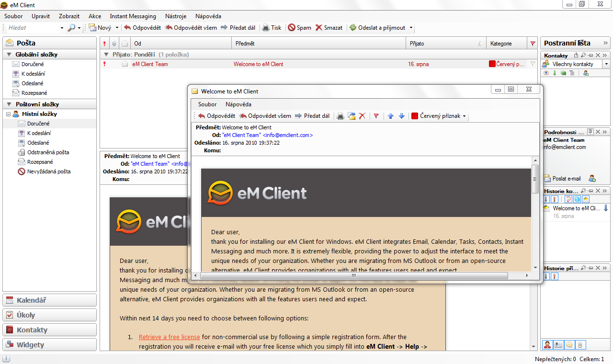Image resolution: width=613 pixels, height=364 pixels.
Task: Open the search field dropdown arrow
Action: click(62, 28)
